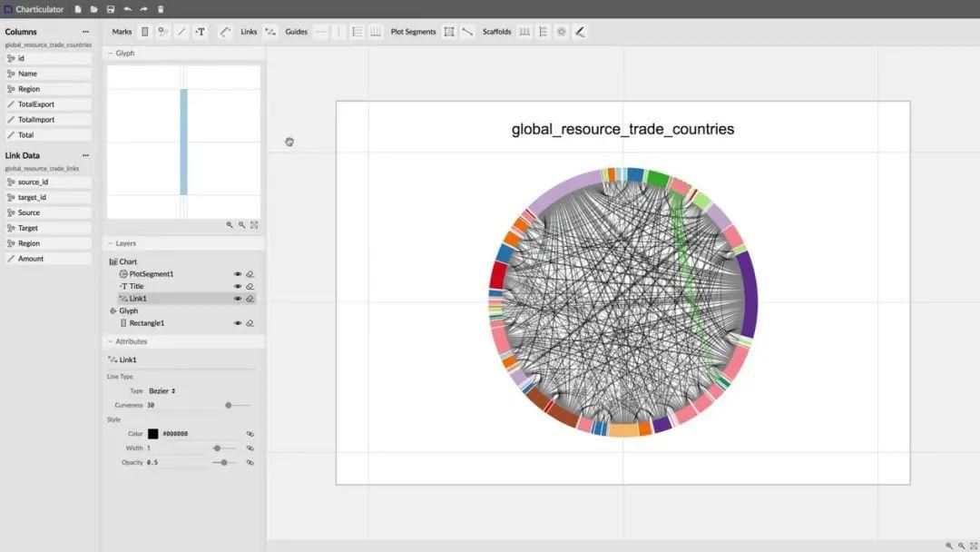Select PlotSegment1 in the Layers tree
980x552 pixels.
[x=152, y=274]
